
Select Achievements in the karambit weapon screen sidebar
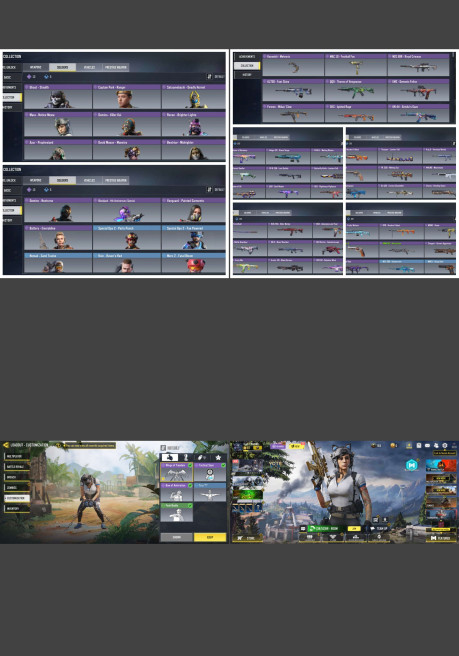point(247,56)
